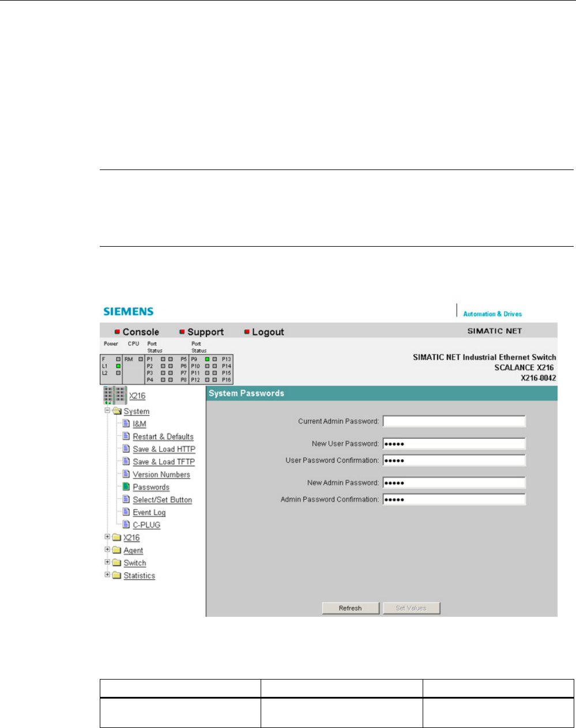Click the System folder icon
The image size is (576, 728).
coord(117,411)
